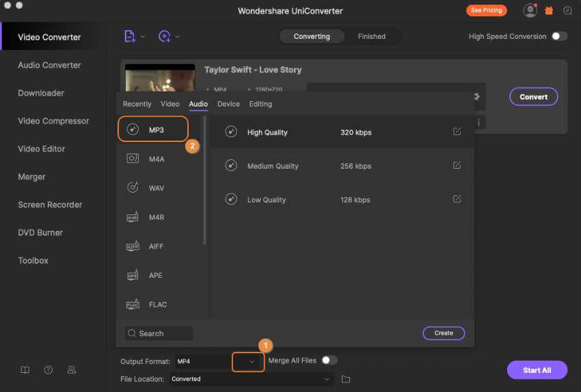Click the Add Files icon
The height and width of the screenshot is (392, 581).
[x=129, y=36]
